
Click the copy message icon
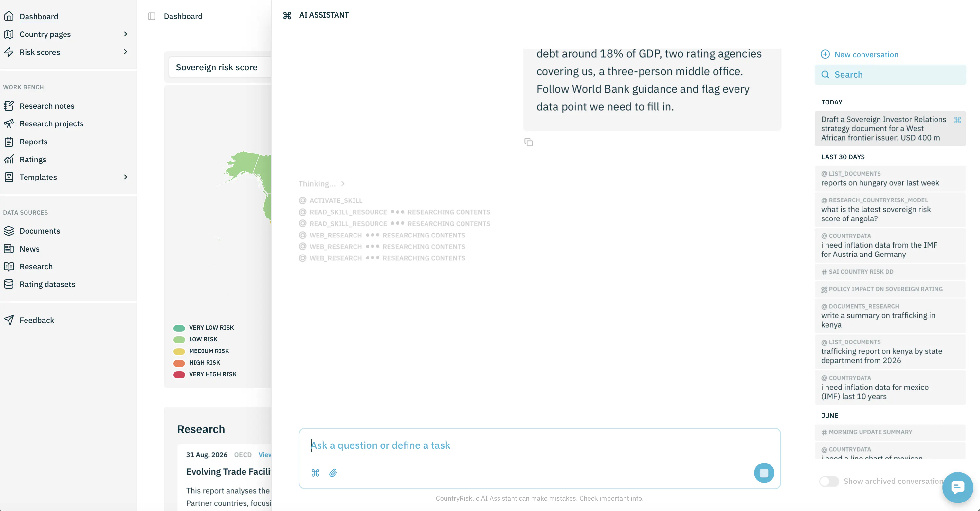528,142
